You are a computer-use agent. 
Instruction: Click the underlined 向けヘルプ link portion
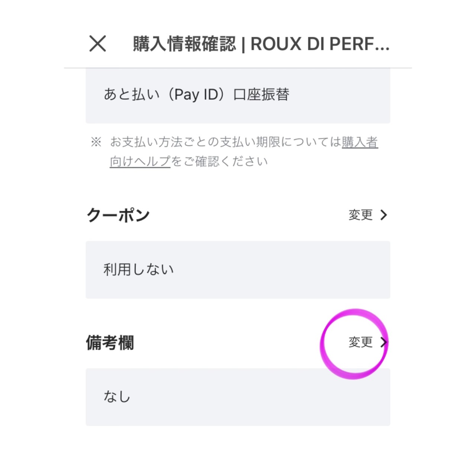point(140,161)
